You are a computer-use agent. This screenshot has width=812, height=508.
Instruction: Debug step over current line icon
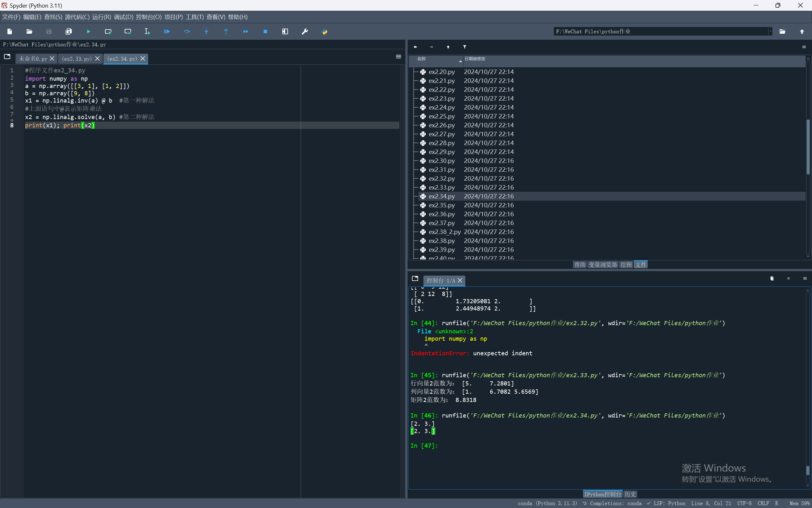point(187,31)
